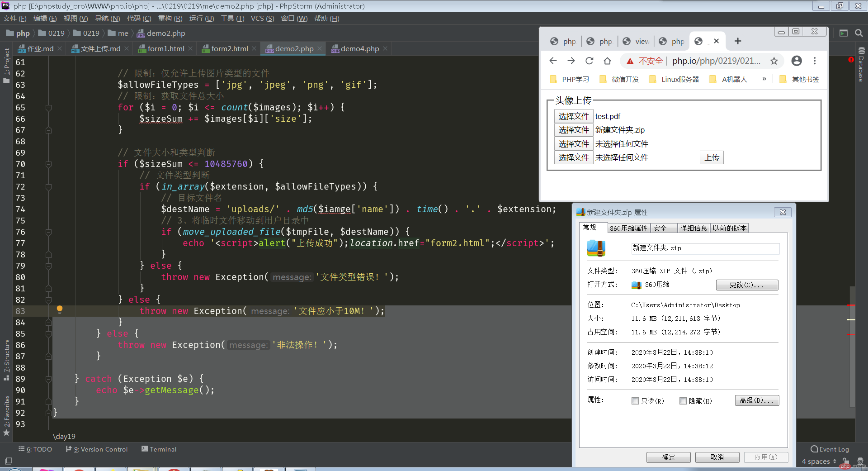Open the 重构(R) menu

click(170, 19)
